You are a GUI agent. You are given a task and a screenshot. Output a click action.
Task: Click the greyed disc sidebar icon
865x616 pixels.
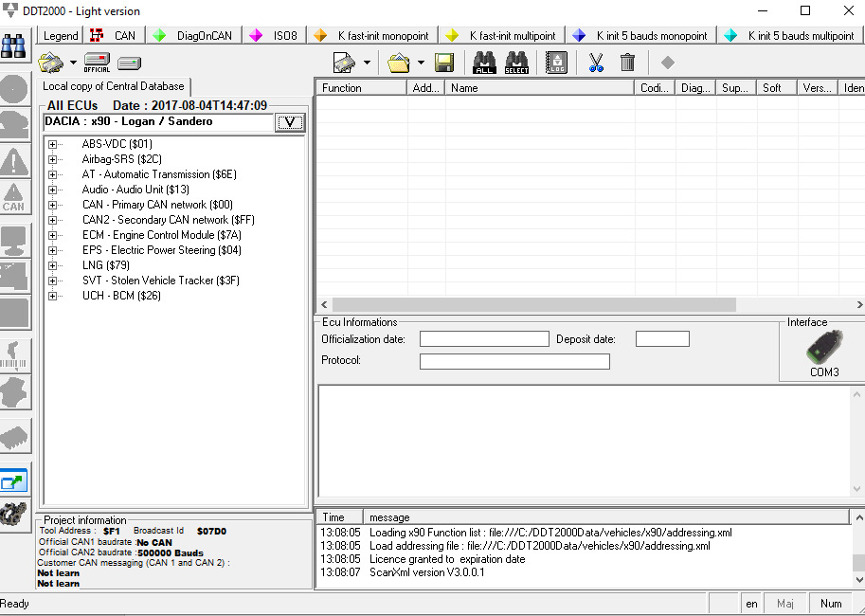pos(14,88)
